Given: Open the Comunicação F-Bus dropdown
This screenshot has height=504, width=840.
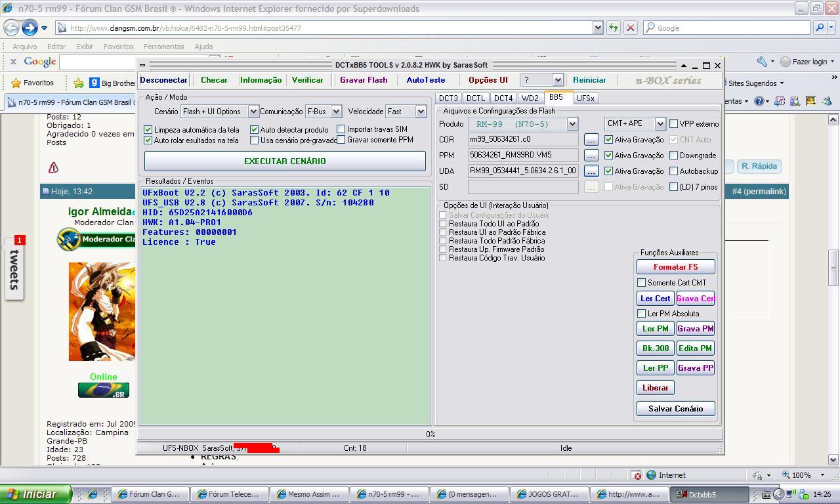Looking at the screenshot, I should point(336,112).
